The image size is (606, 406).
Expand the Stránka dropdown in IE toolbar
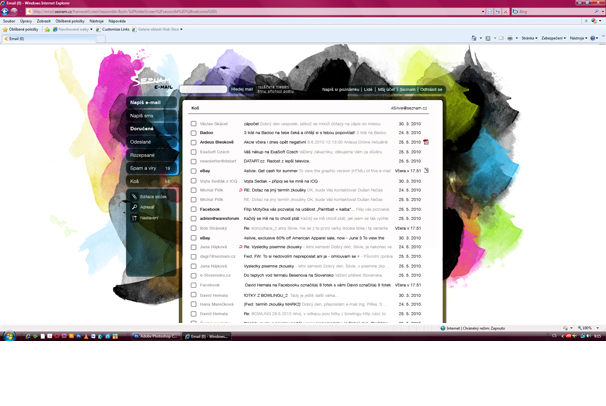(x=529, y=38)
